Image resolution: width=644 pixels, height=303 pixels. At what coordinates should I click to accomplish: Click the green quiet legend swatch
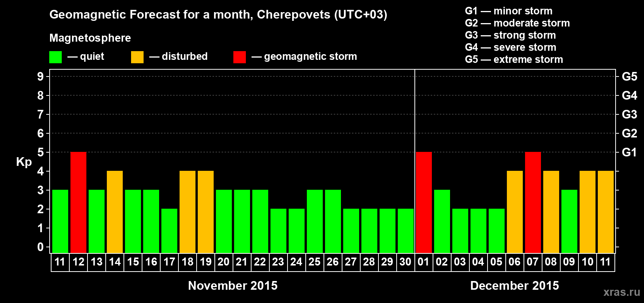pos(55,57)
